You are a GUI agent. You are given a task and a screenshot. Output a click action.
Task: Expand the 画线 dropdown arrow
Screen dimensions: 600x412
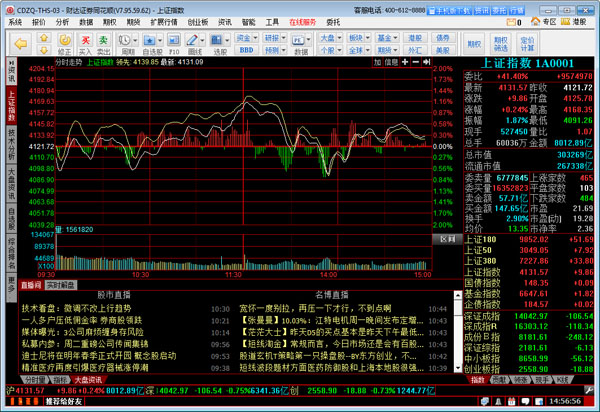(202, 40)
